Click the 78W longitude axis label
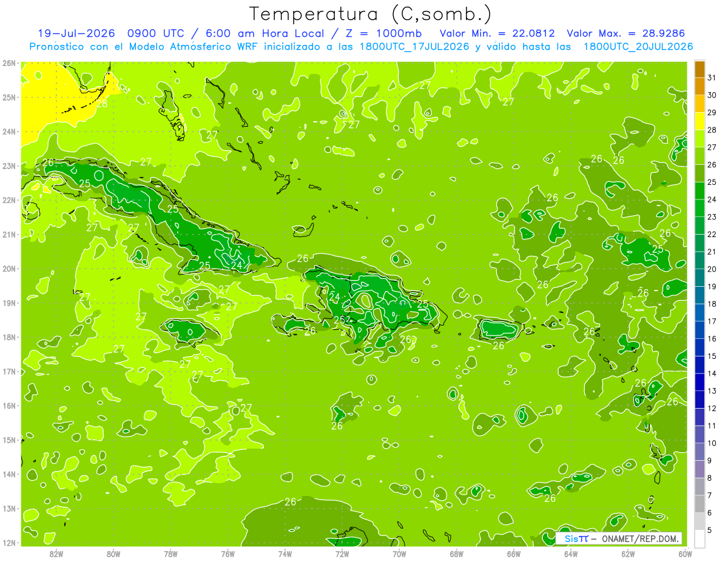The image size is (728, 562). point(170,554)
